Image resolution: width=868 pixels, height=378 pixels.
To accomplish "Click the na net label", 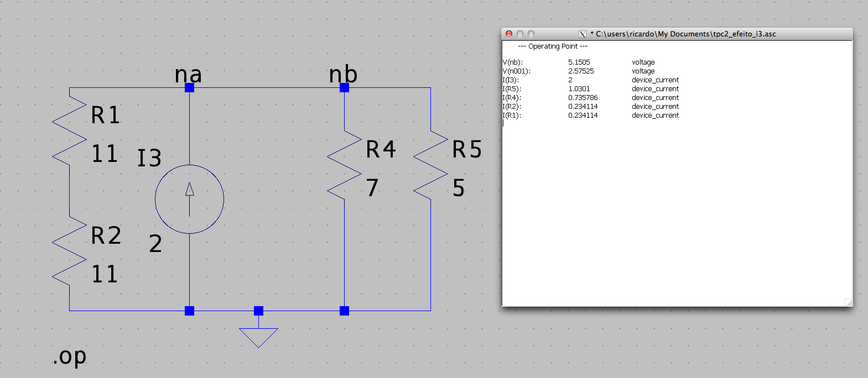I will pos(188,75).
